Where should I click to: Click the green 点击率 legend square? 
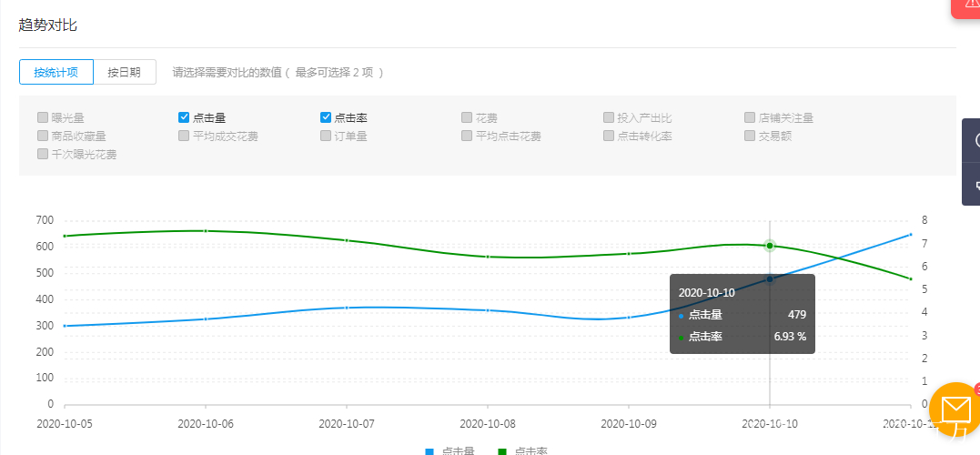pos(502,452)
